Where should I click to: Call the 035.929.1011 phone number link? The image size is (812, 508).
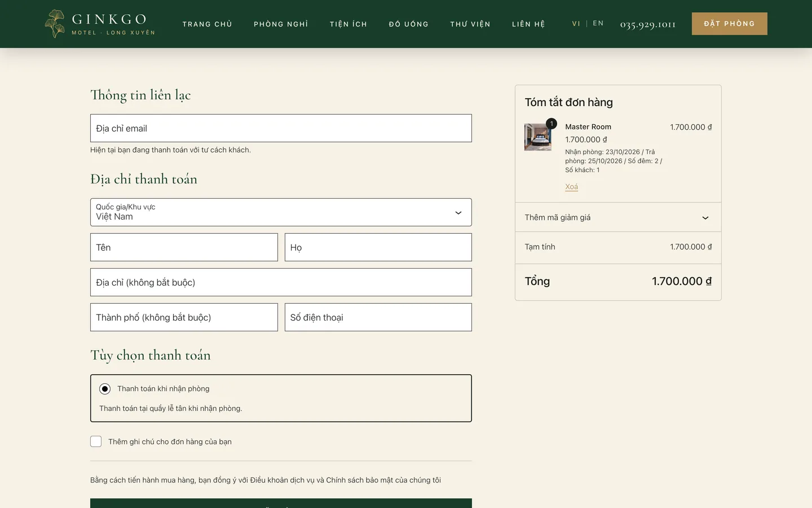648,24
